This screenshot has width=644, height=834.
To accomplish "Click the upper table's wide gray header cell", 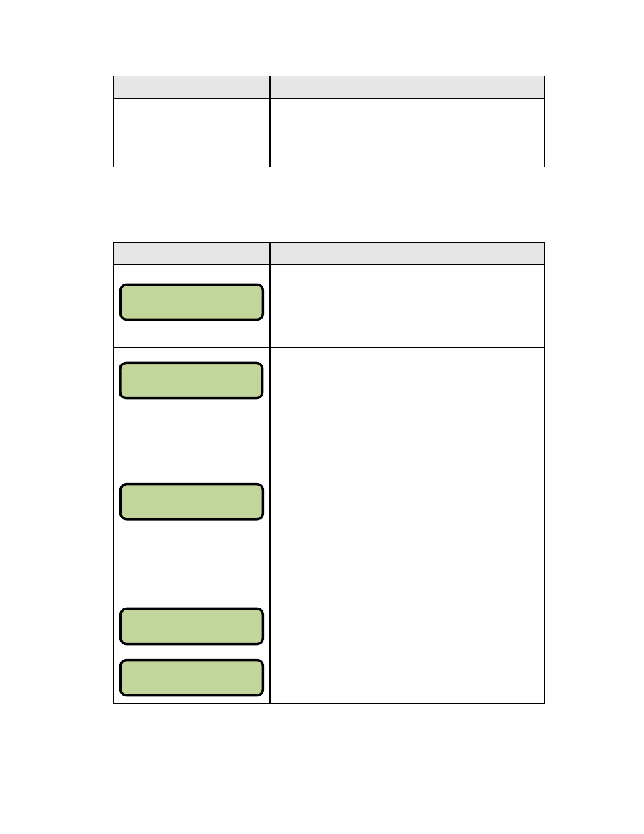I will click(x=407, y=87).
